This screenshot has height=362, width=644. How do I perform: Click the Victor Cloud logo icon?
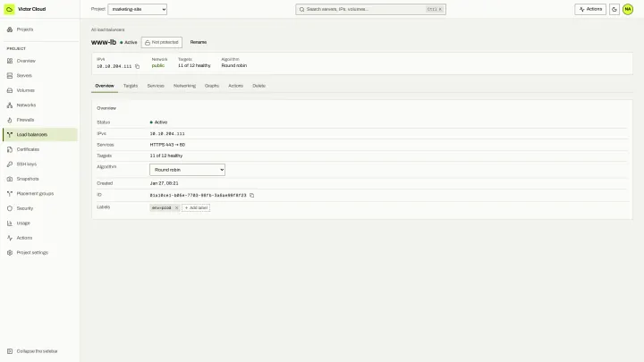coord(9,9)
